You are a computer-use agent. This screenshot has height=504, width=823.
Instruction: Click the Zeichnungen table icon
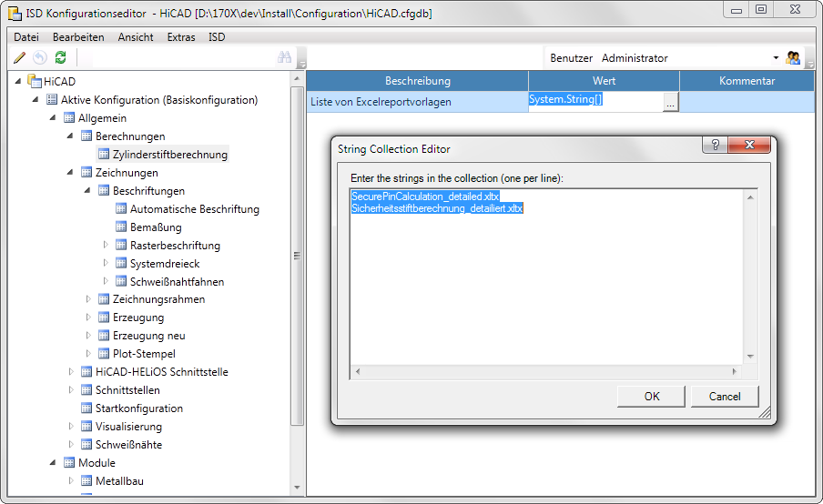click(x=86, y=172)
